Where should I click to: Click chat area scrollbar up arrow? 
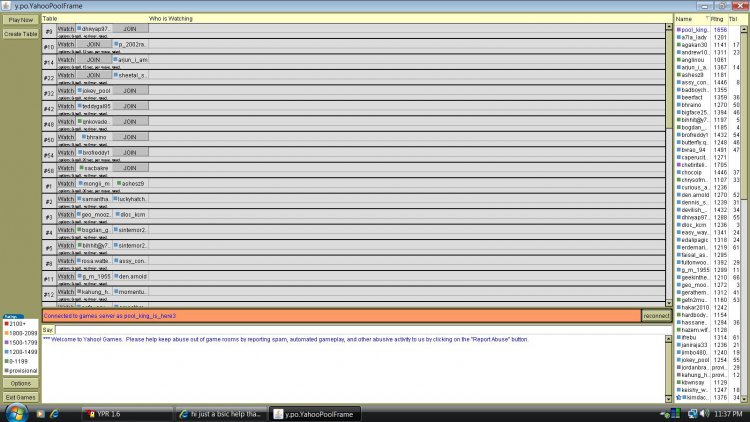[x=669, y=339]
